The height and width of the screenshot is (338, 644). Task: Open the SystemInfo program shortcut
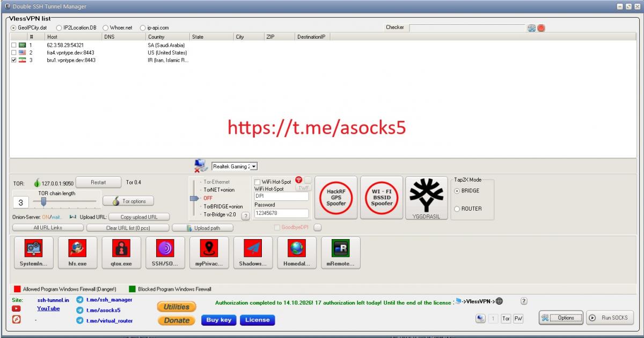pos(33,252)
